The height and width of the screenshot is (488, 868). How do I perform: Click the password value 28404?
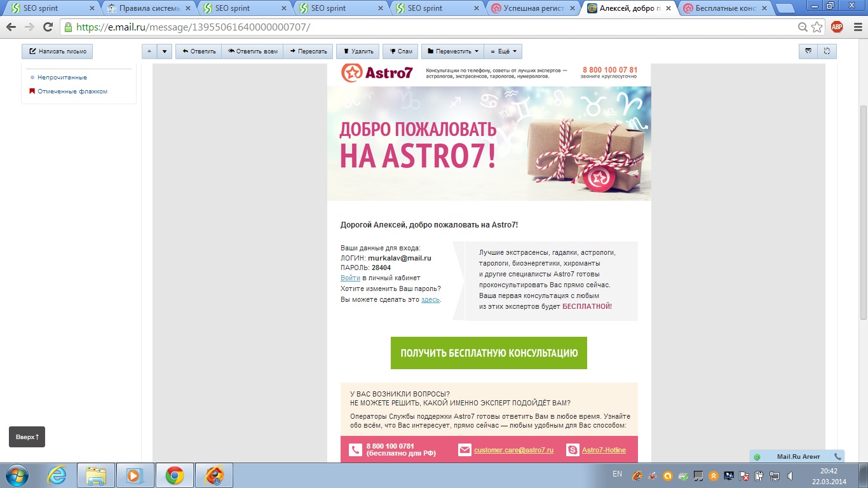[381, 268]
